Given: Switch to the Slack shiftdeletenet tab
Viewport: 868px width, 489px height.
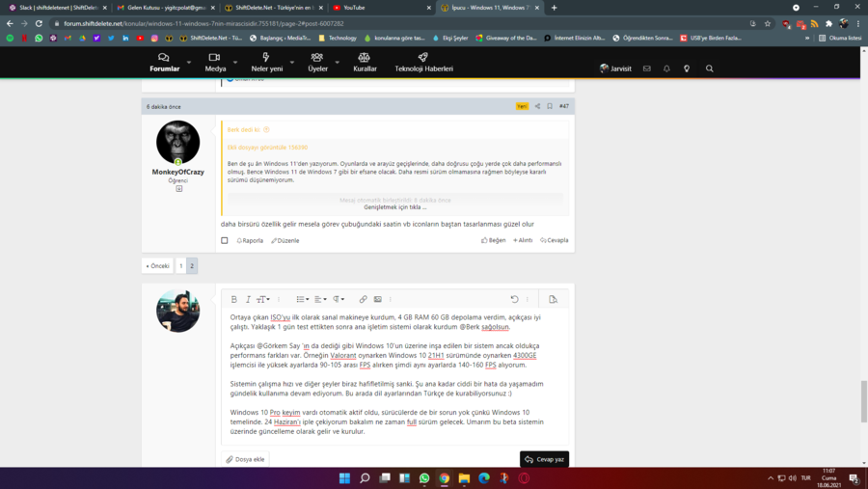Looking at the screenshot, I should (x=58, y=8).
